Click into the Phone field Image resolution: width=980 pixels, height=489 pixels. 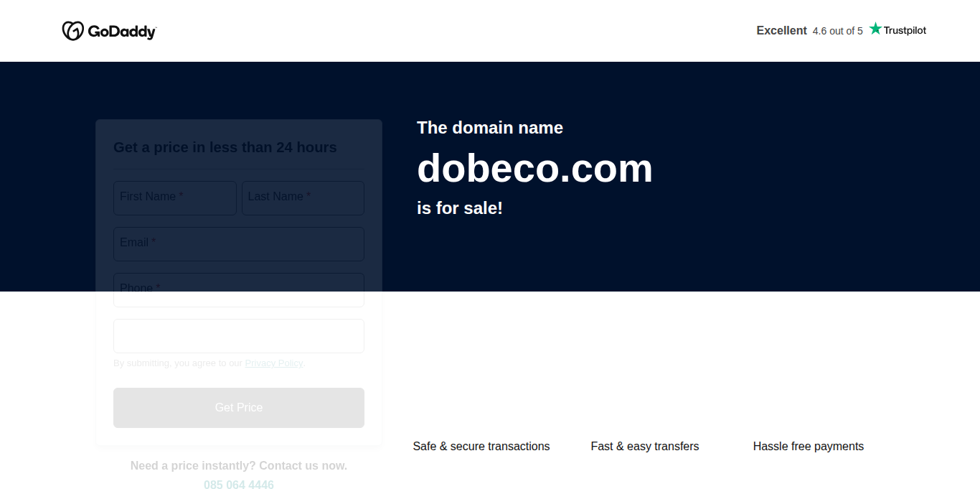[x=239, y=289]
